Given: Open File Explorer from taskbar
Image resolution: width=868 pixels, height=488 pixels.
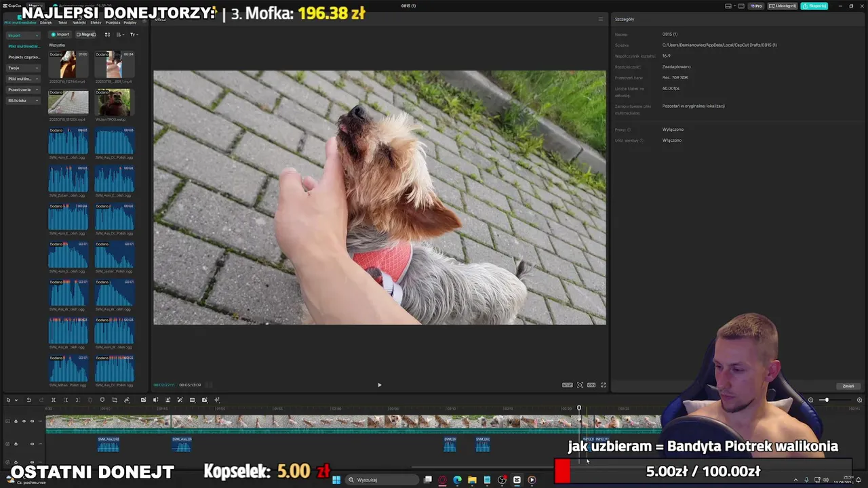Looking at the screenshot, I should 472,480.
